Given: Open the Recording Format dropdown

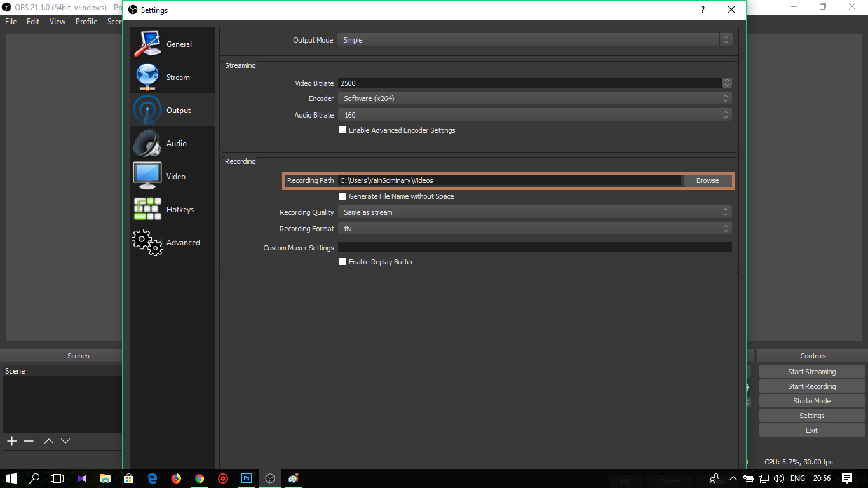Looking at the screenshot, I should [x=535, y=229].
